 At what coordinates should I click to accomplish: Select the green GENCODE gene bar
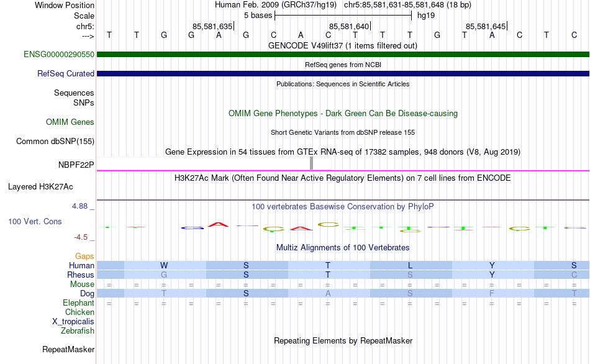click(x=343, y=54)
